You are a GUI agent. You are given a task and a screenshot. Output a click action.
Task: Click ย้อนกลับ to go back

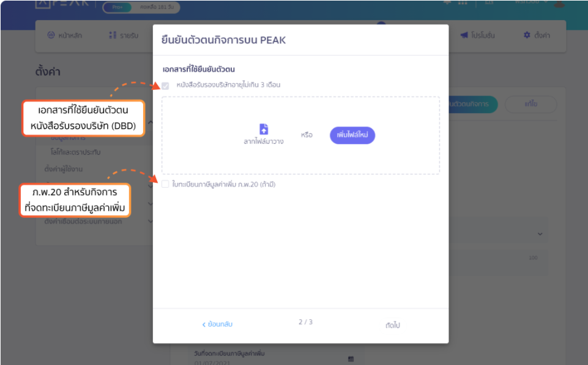coord(217,324)
